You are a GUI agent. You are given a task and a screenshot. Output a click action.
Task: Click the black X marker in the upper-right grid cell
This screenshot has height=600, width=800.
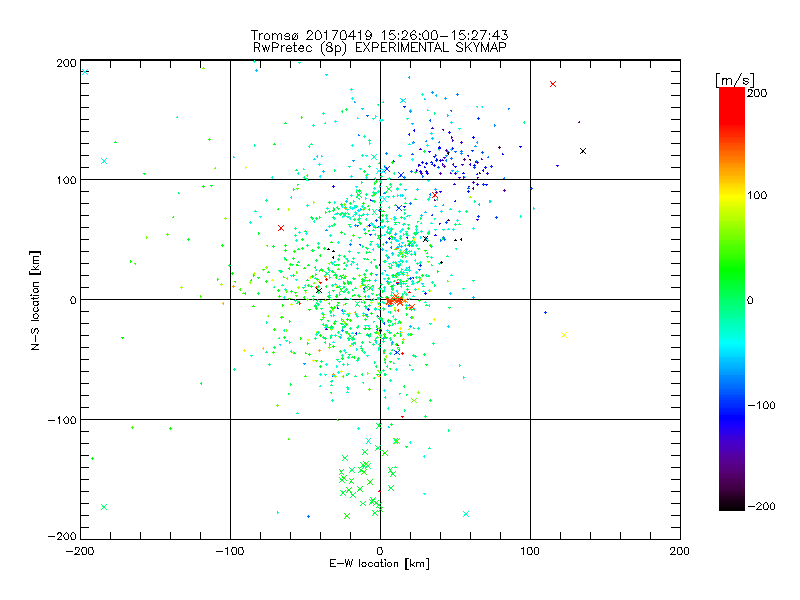583,151
